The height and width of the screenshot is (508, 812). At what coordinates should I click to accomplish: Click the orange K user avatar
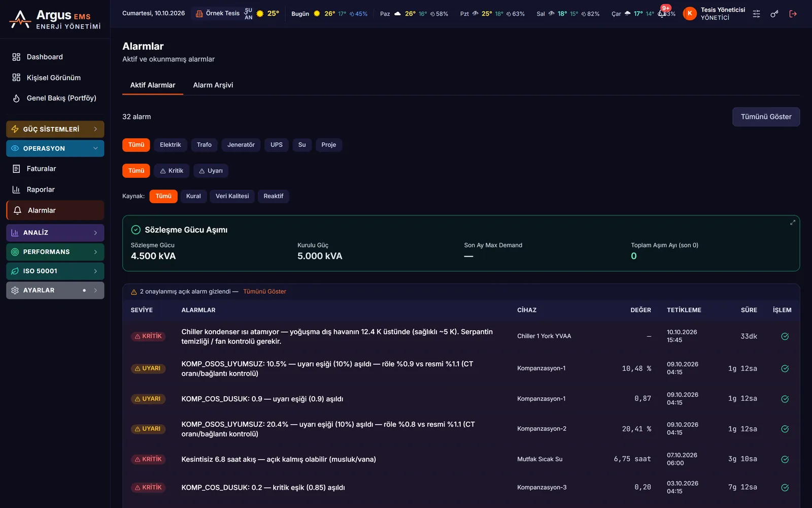tap(690, 14)
